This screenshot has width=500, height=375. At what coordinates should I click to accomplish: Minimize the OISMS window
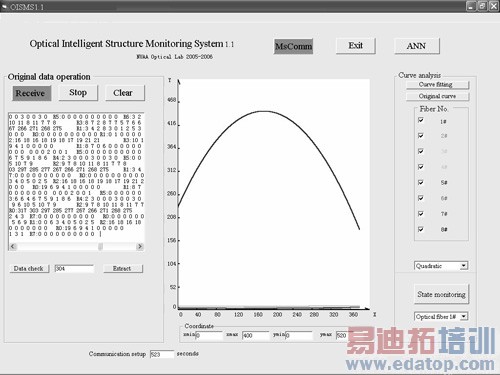point(471,6)
